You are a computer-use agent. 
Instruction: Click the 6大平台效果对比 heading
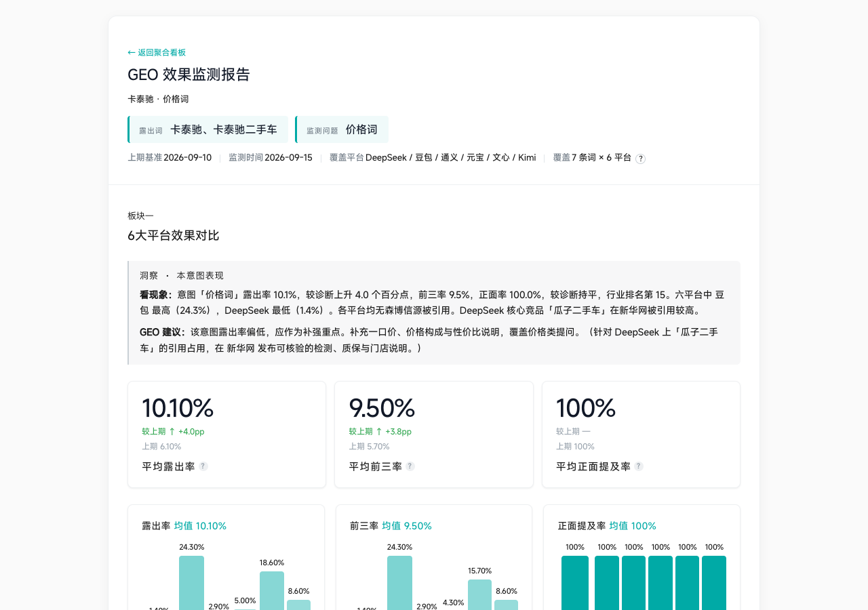[174, 236]
